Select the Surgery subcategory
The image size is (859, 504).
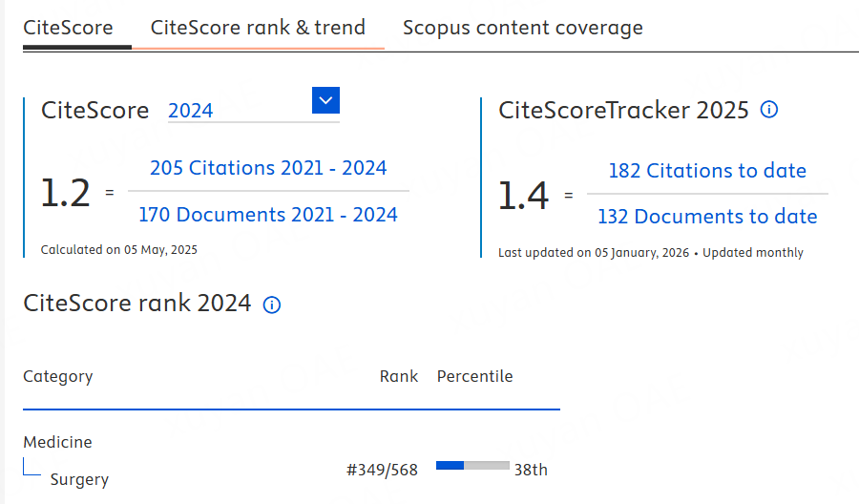point(79,479)
